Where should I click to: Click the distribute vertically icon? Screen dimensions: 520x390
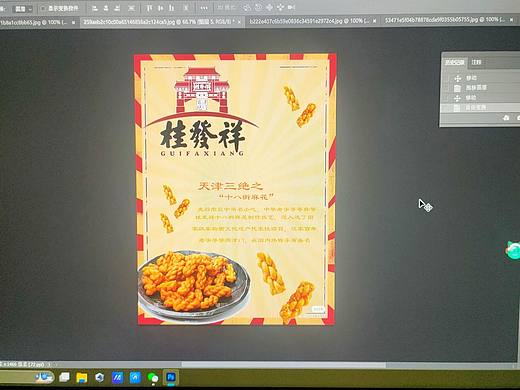pos(186,8)
